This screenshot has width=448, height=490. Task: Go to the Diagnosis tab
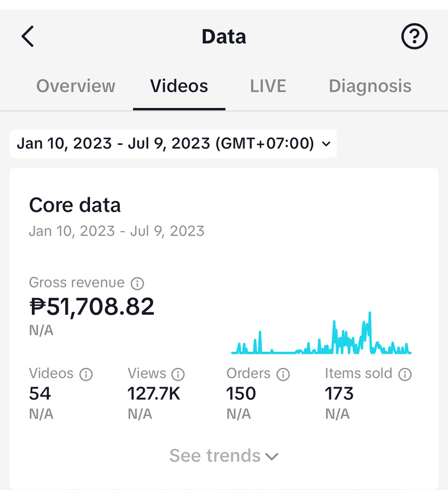(370, 86)
